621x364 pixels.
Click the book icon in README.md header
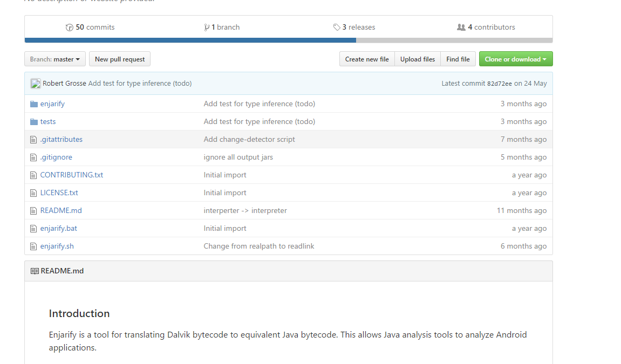[35, 271]
